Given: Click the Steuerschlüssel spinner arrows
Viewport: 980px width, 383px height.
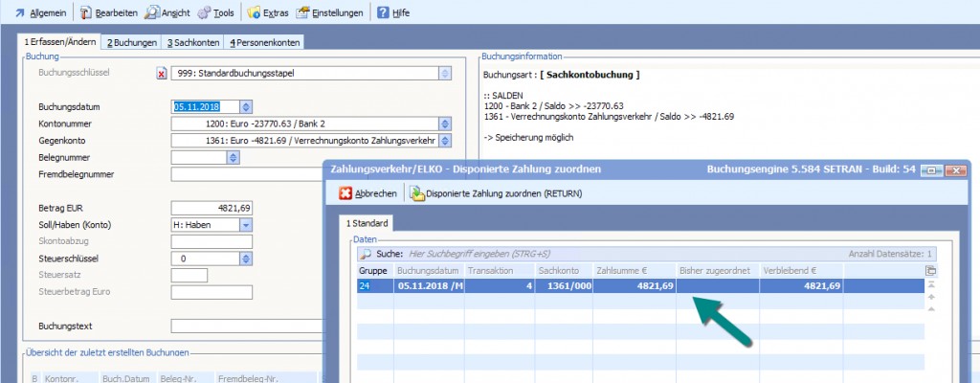Looking at the screenshot, I should click(x=246, y=259).
